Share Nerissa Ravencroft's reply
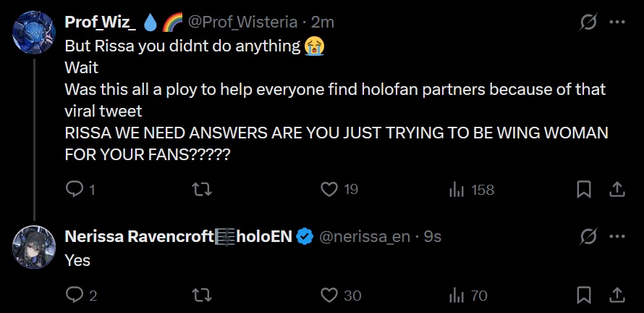This screenshot has height=313, width=644. pyautogui.click(x=617, y=295)
